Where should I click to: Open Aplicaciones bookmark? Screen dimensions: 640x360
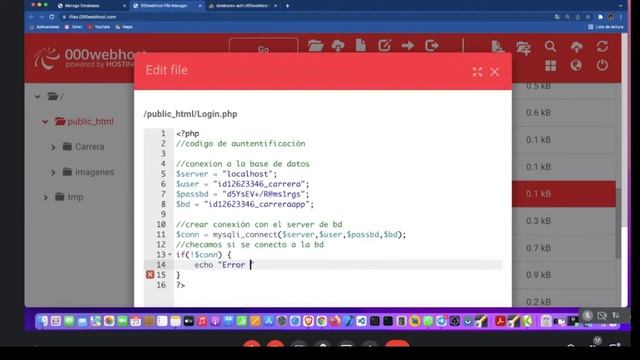point(45,27)
